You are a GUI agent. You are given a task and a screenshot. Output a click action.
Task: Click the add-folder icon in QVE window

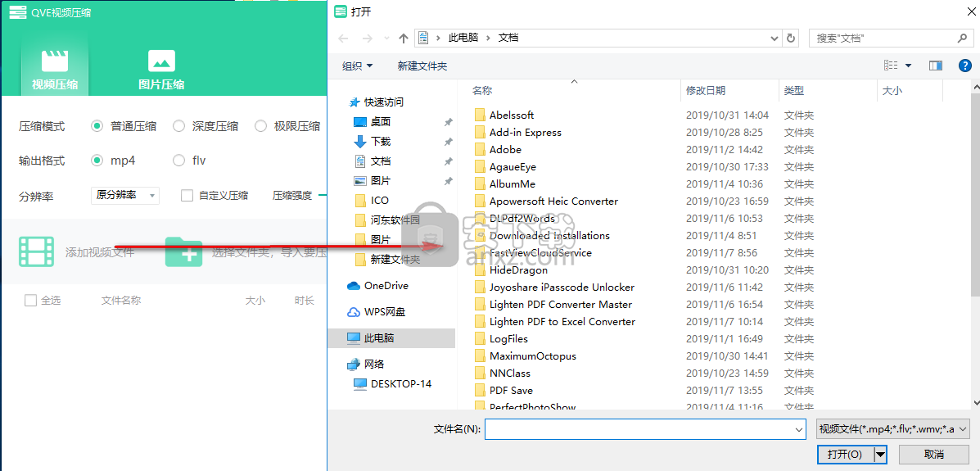183,252
